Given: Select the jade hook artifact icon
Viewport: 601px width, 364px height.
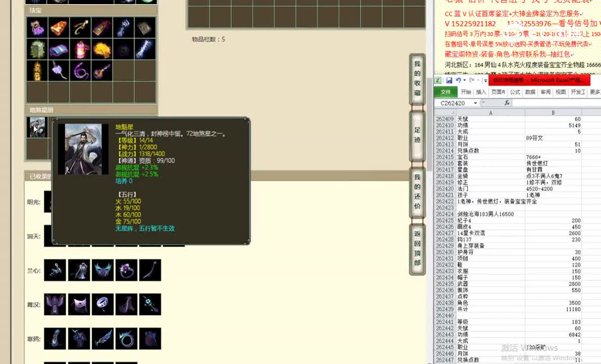Looking at the screenshot, I should 80,27.
